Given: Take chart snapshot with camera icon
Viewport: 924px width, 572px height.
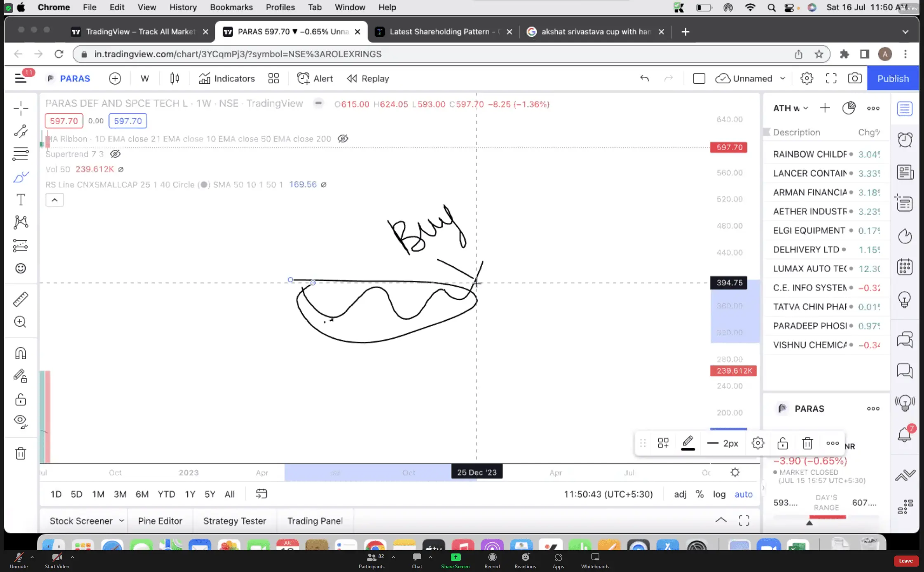Looking at the screenshot, I should [x=854, y=78].
